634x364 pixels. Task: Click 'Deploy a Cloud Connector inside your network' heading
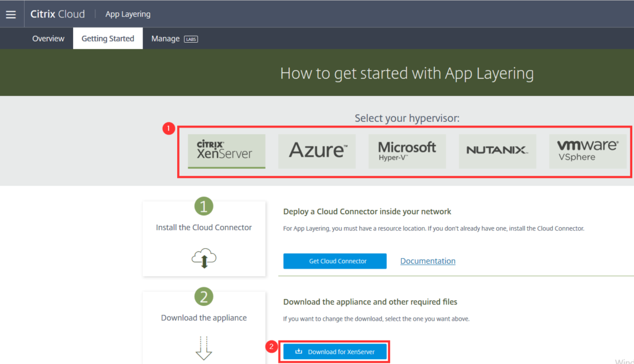[367, 212]
